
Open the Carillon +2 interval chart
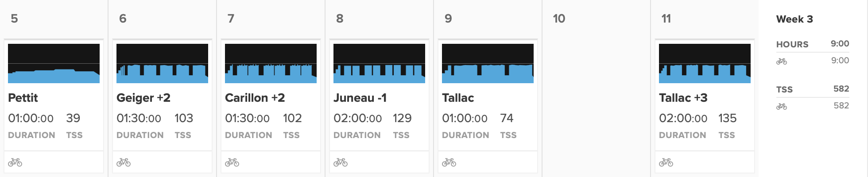(271, 63)
